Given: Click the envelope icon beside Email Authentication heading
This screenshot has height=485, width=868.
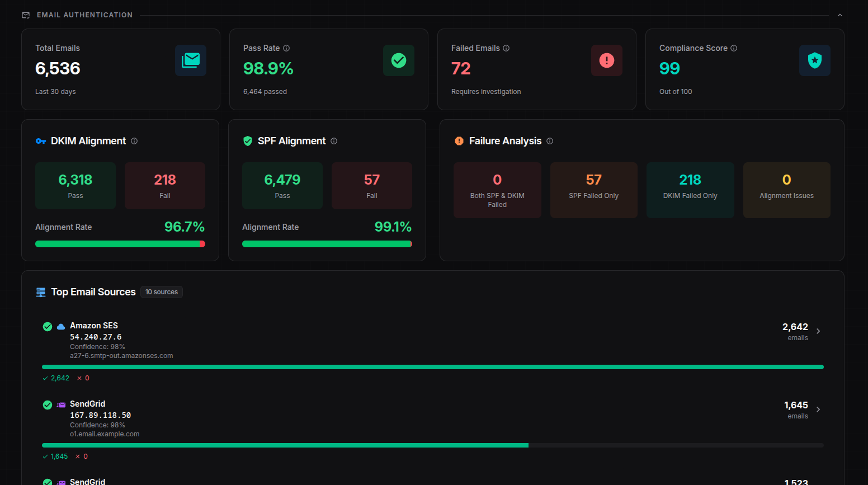Looking at the screenshot, I should click(x=26, y=15).
